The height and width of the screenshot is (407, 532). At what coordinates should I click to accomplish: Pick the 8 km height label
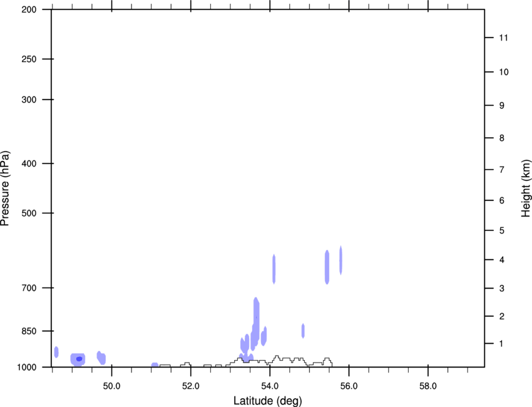[501, 138]
